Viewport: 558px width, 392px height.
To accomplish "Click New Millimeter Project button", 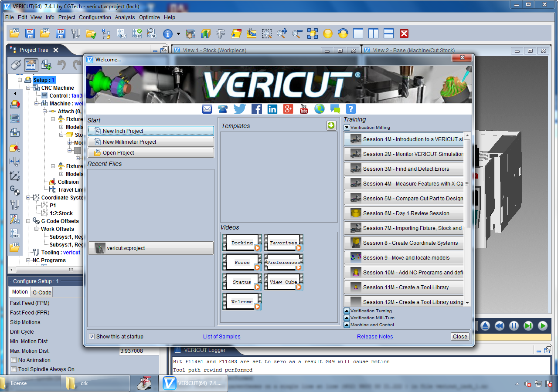I will click(x=151, y=142).
